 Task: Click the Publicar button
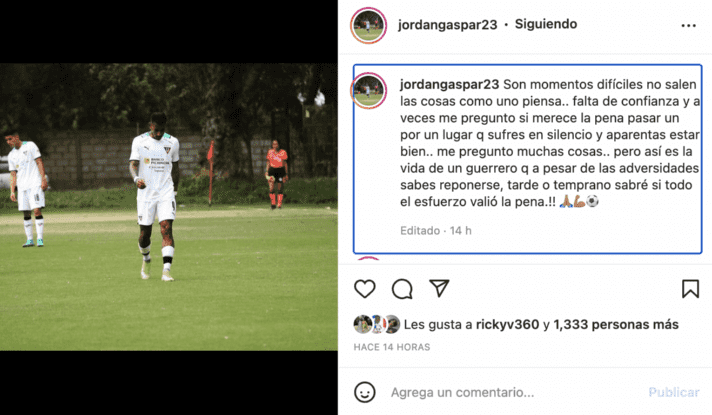coord(674,392)
